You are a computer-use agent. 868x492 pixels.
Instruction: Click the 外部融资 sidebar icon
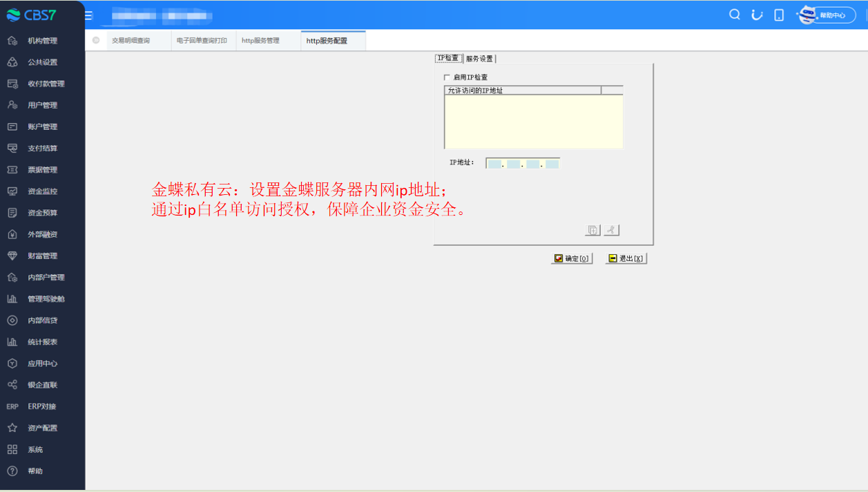pyautogui.click(x=12, y=234)
